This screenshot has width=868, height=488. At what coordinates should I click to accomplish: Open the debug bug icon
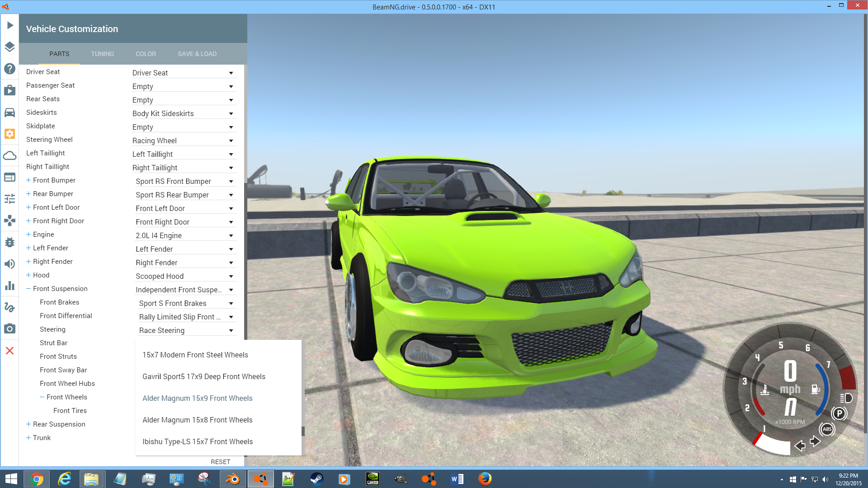coord(10,242)
